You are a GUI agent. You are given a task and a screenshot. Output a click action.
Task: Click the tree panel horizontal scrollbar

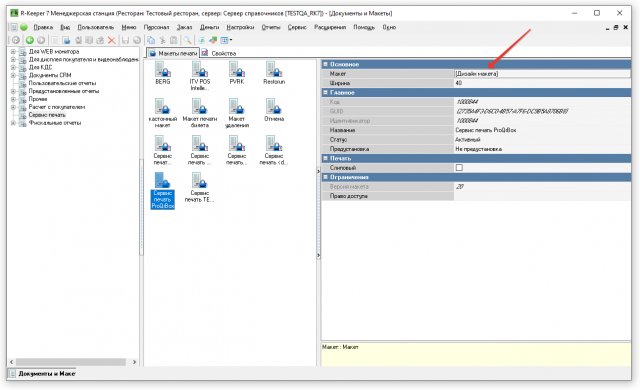pos(71,362)
